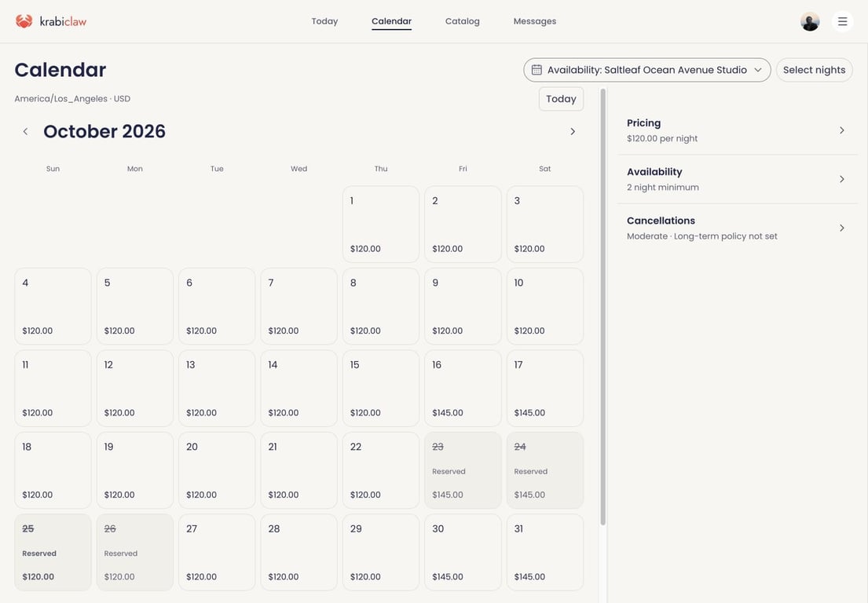Viewport: 868px width, 603px height.
Task: Switch to the Today tab
Action: tap(324, 21)
